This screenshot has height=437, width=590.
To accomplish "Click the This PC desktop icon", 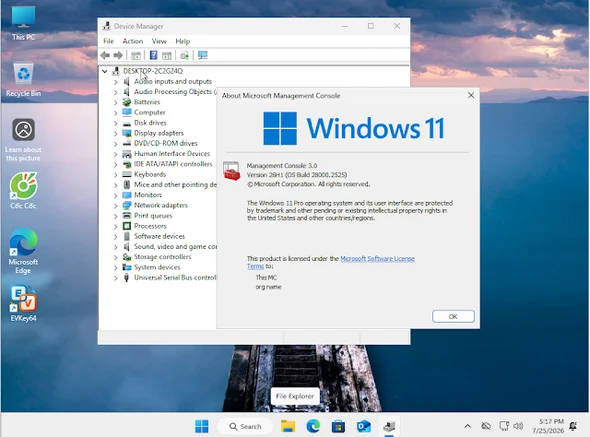I will pyautogui.click(x=23, y=23).
